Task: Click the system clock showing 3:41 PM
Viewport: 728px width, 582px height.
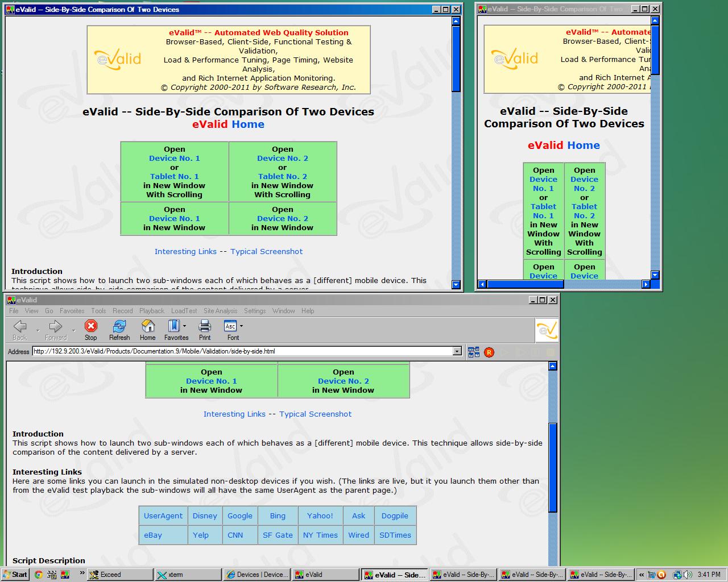Action: coord(709,575)
